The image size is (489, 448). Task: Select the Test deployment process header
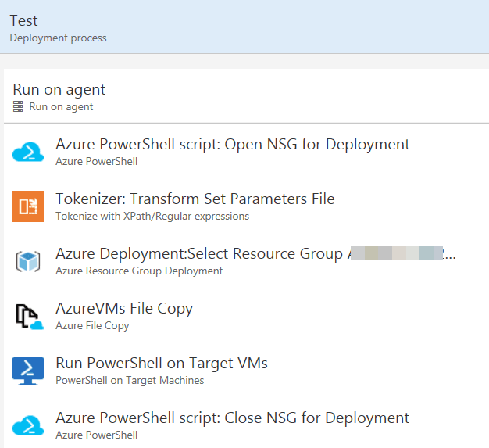tap(244, 27)
